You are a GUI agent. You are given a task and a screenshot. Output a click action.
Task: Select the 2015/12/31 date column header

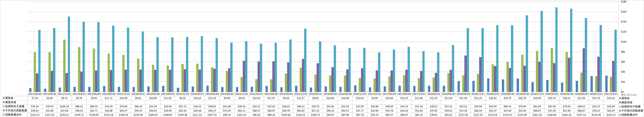[301, 94]
